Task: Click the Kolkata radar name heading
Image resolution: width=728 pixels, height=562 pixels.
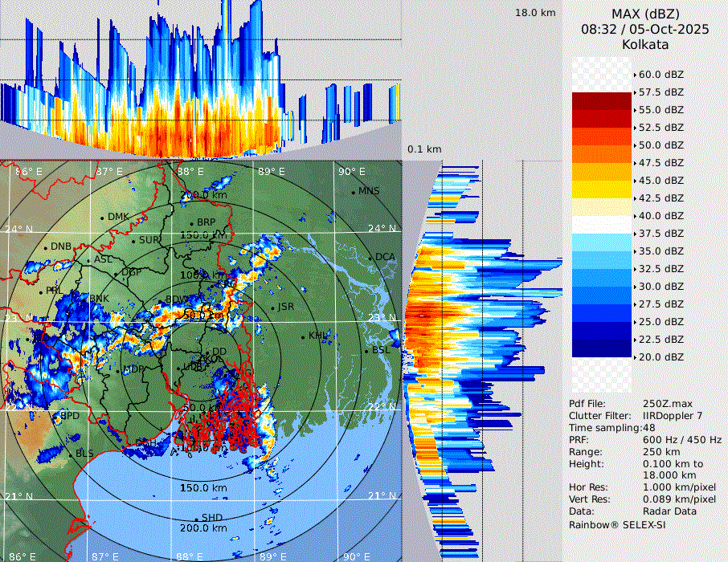Action: coord(645,45)
